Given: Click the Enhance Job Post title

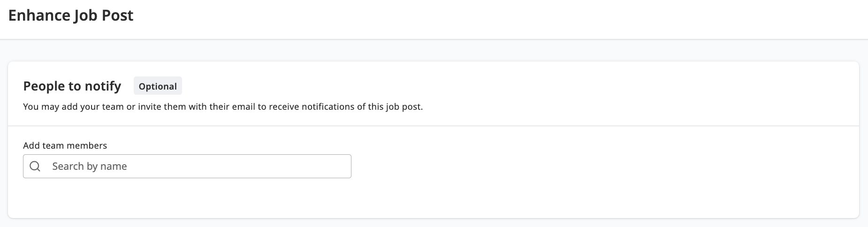Looking at the screenshot, I should (71, 15).
